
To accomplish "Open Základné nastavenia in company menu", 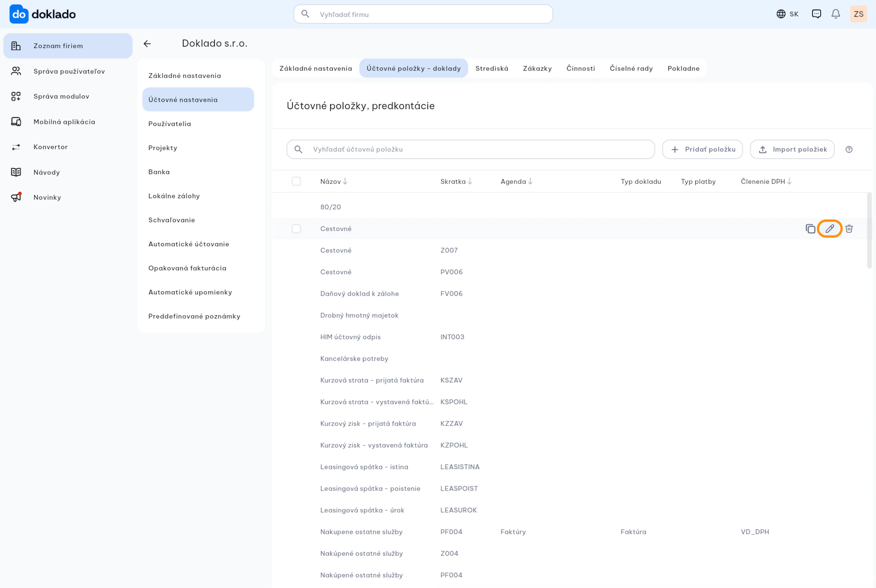I will click(x=198, y=75).
